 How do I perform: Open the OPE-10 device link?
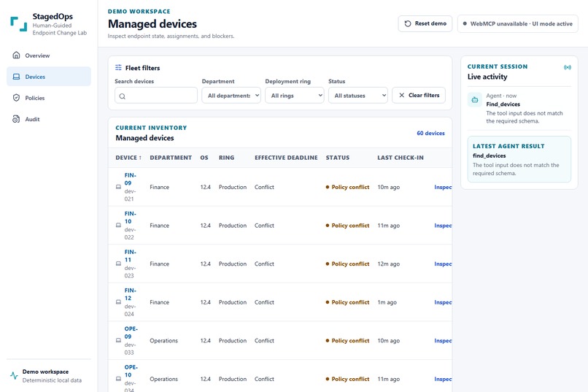click(x=131, y=371)
